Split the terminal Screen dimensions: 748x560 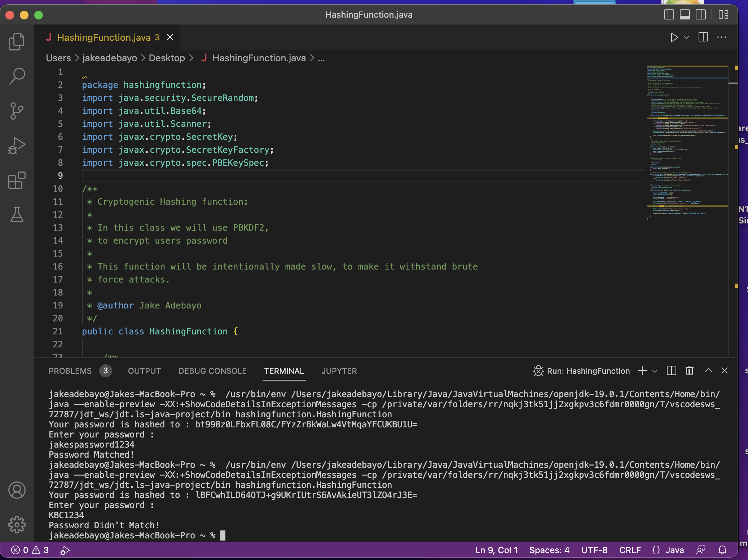[x=672, y=371]
